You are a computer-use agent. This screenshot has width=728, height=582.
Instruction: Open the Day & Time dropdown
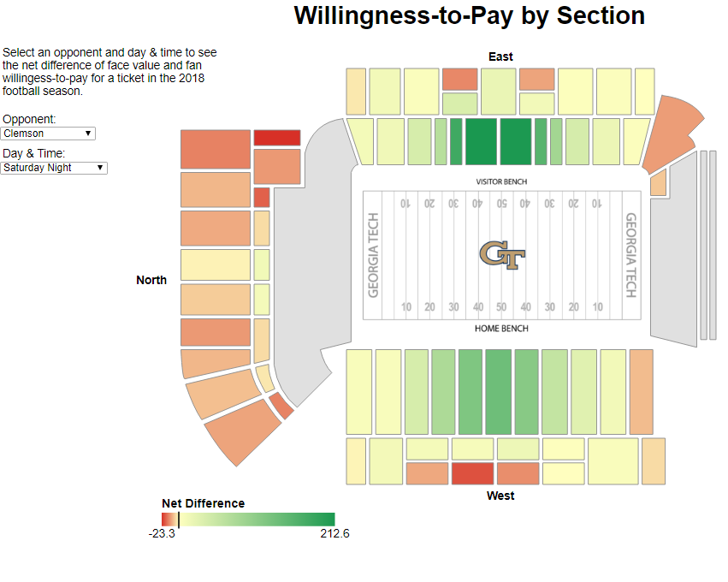pyautogui.click(x=55, y=168)
